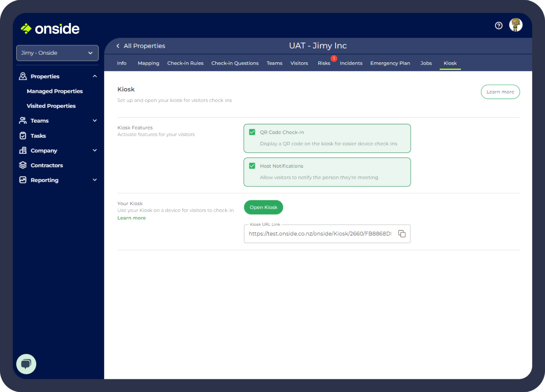This screenshot has height=392, width=545.
Task: Click the Onside logo
Action: click(x=50, y=29)
